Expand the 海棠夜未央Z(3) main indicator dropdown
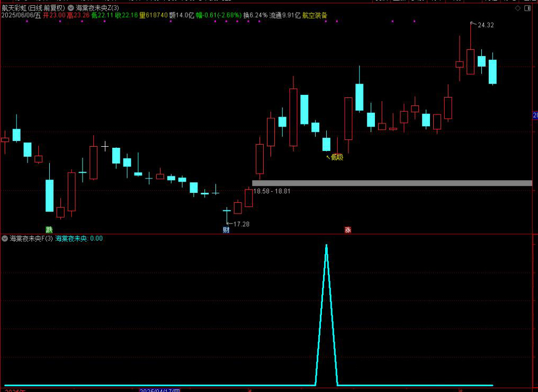 click(x=71, y=8)
